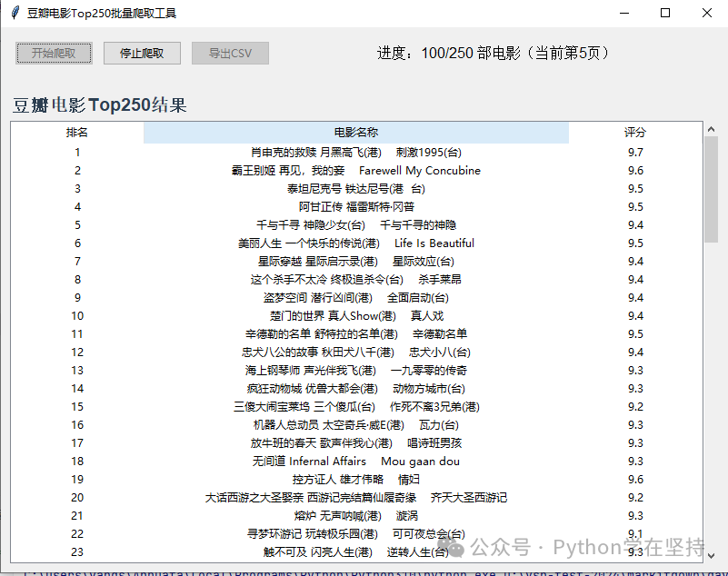Minimize the crawler tool window
The image size is (728, 576).
point(624,13)
